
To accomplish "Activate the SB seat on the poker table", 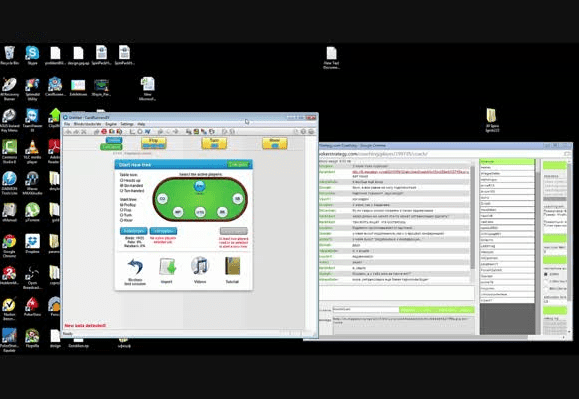I will [237, 199].
